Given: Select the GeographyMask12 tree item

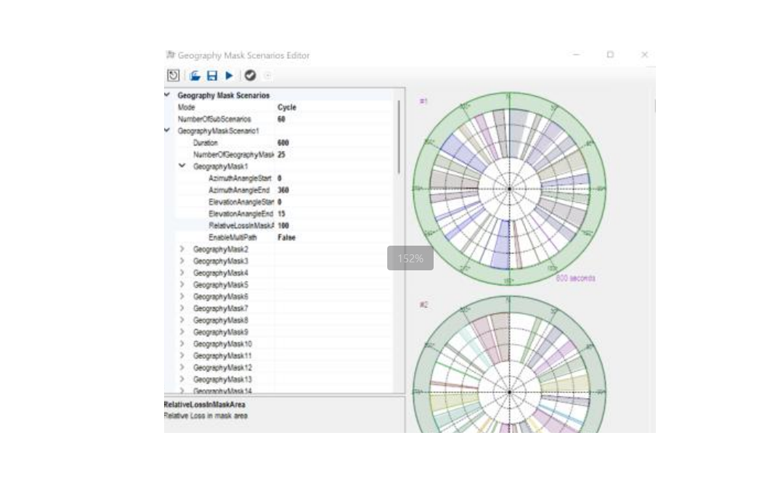Looking at the screenshot, I should (x=222, y=368).
